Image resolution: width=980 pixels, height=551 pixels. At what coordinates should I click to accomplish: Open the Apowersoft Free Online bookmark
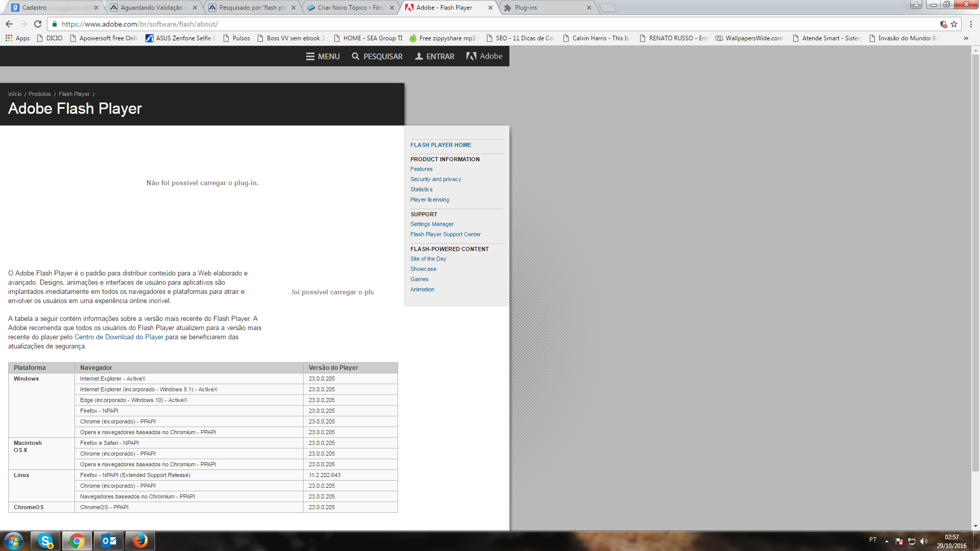coord(104,38)
